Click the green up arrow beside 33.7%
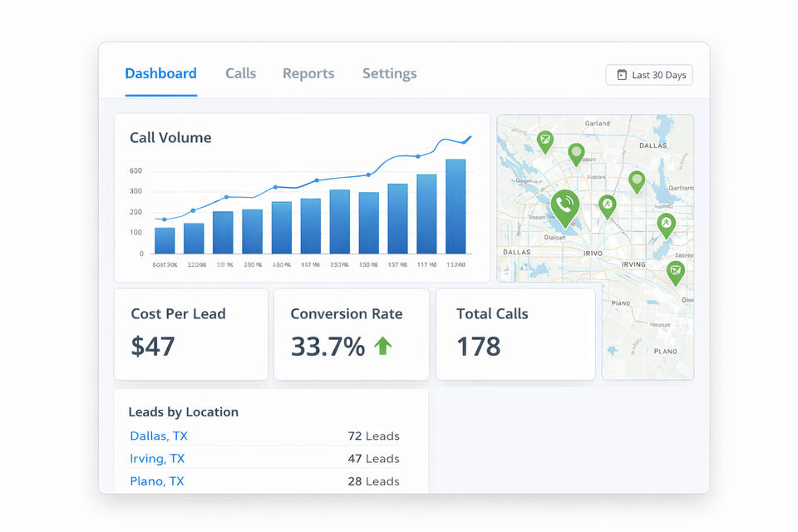 (382, 346)
